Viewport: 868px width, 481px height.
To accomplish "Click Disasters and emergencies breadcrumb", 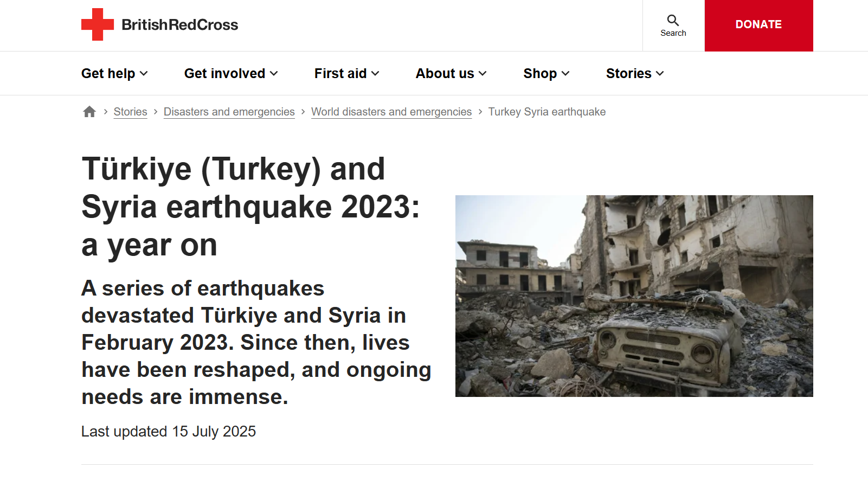I will [x=229, y=111].
